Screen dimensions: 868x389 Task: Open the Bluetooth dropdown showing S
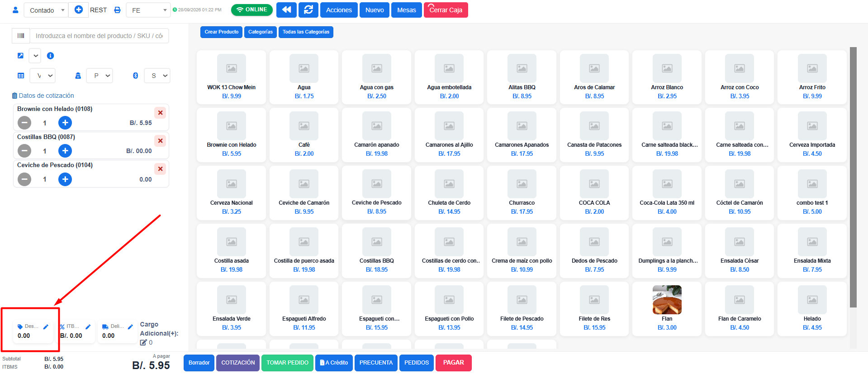click(x=157, y=76)
